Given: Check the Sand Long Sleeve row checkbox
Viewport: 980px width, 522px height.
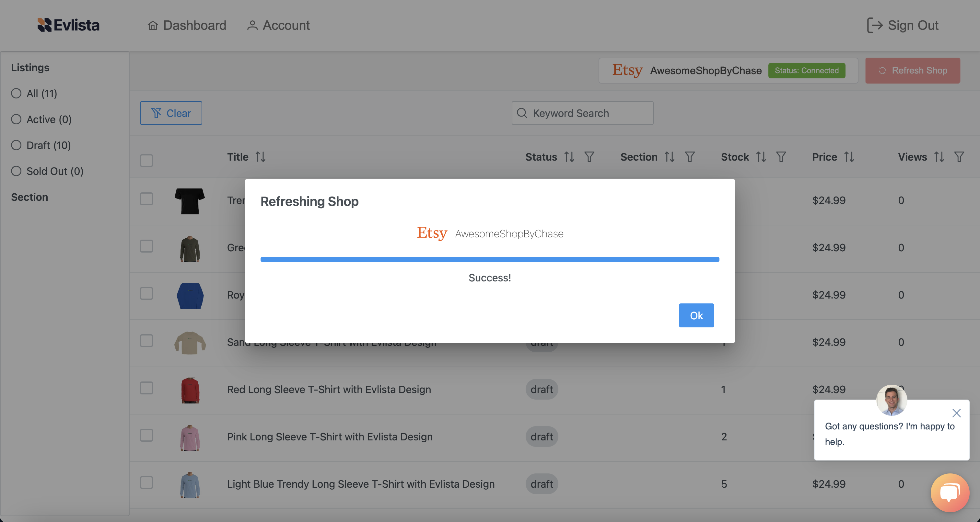Looking at the screenshot, I should 146,341.
